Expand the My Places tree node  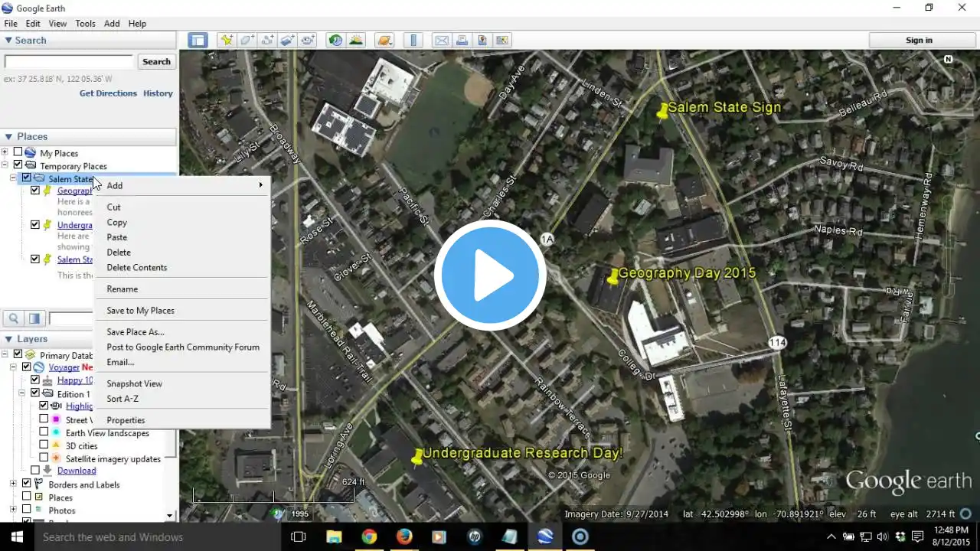point(5,152)
